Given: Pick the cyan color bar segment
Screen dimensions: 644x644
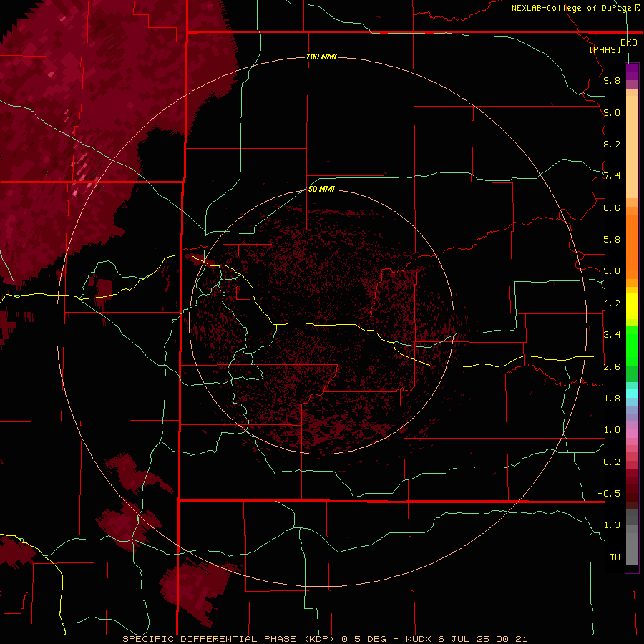Looking at the screenshot, I should (x=632, y=394).
